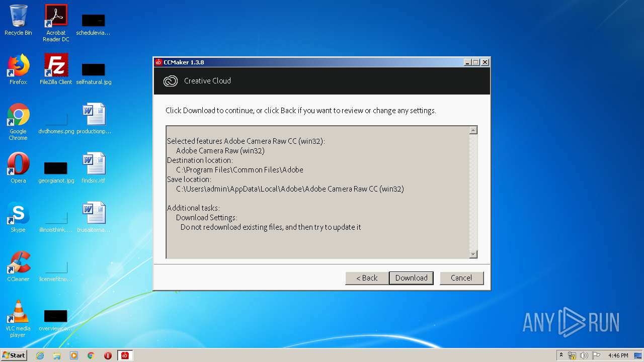Launch Opera desktop shortcut

[x=18, y=168]
